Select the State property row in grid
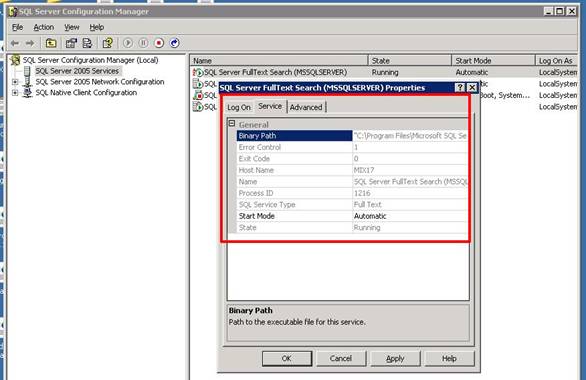Image resolution: width=586 pixels, height=380 pixels. [352, 228]
